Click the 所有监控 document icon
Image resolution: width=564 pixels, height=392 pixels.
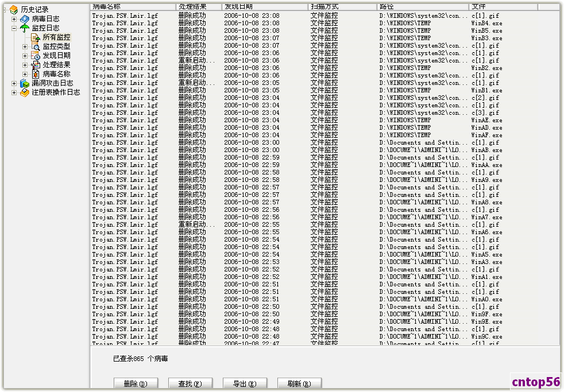coord(36,37)
